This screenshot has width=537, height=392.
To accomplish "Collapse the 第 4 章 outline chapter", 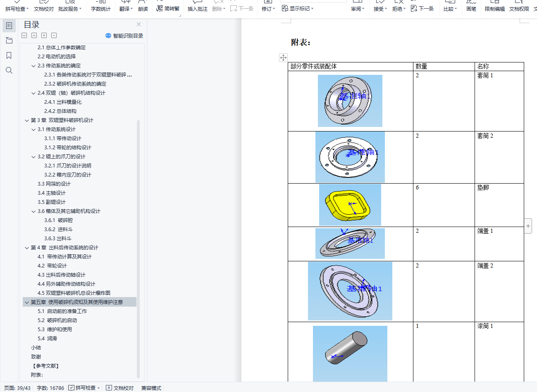I will (27, 248).
